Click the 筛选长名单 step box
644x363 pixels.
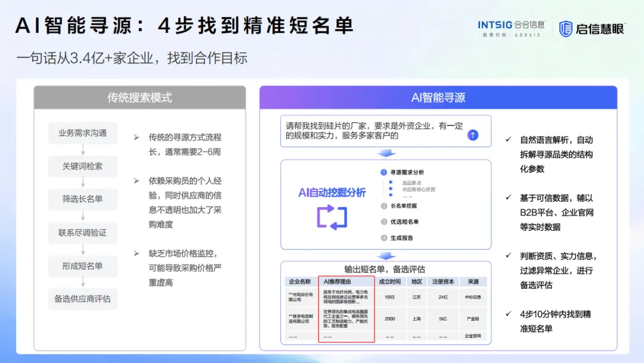tap(82, 199)
